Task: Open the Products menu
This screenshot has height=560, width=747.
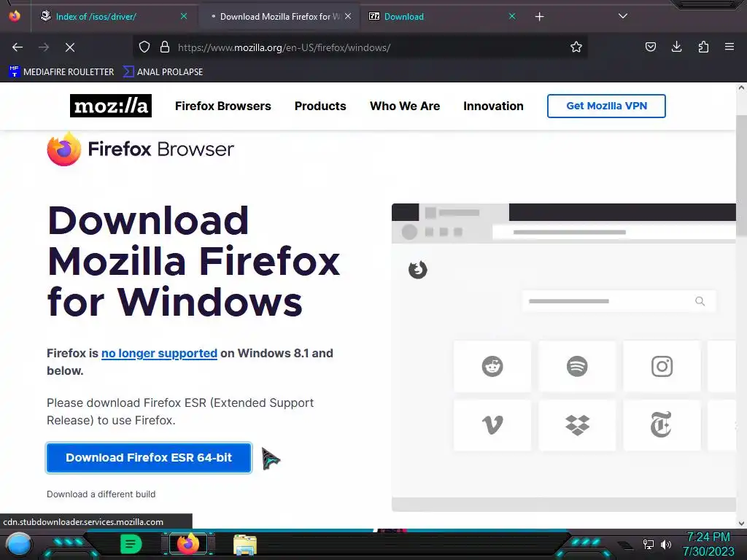Action: (x=320, y=106)
